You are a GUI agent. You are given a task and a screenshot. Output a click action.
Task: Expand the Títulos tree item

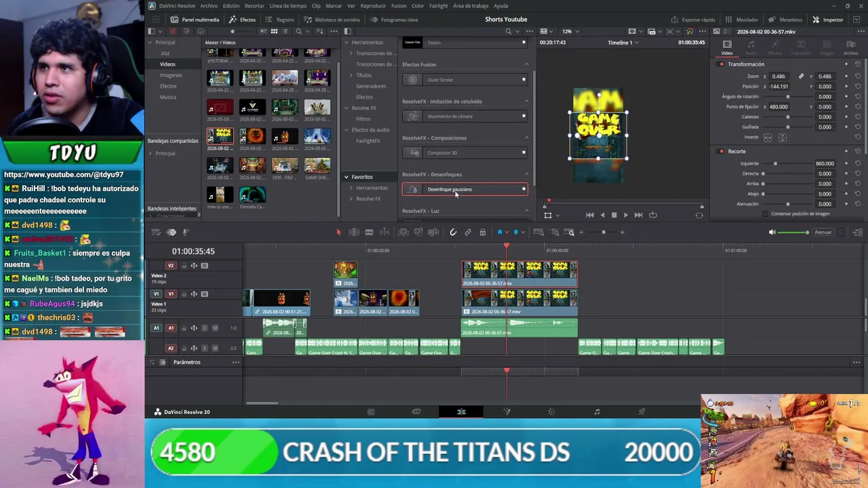click(351, 75)
